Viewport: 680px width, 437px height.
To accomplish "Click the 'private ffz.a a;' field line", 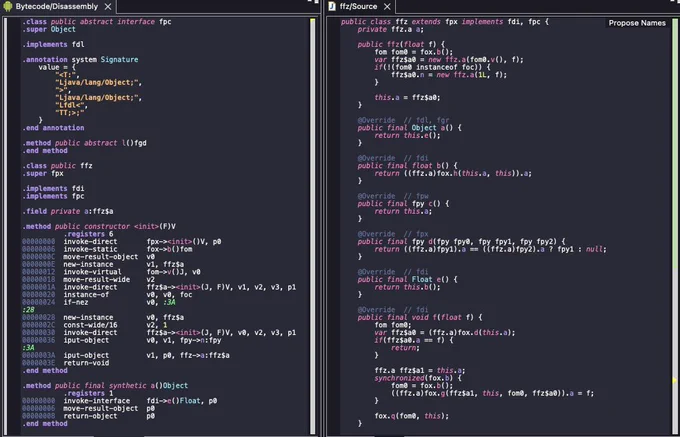I will (391, 29).
